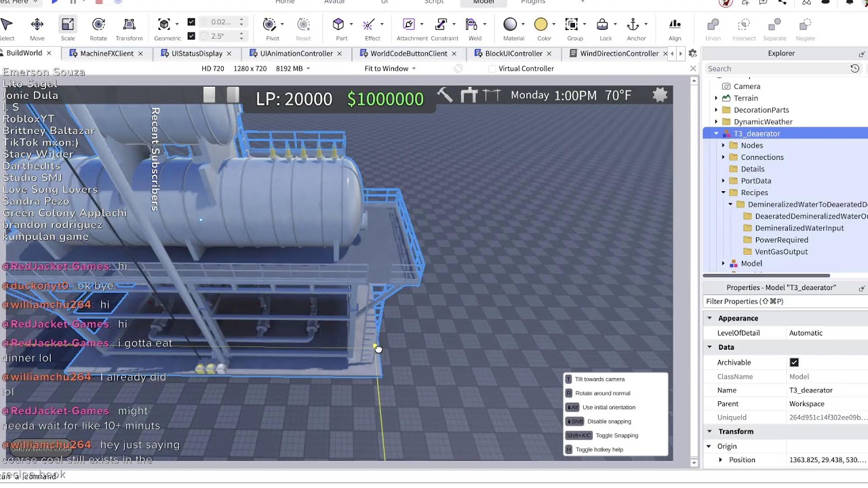Image resolution: width=868 pixels, height=488 pixels.
Task: Click the Explorer search history icon
Action: 855,68
